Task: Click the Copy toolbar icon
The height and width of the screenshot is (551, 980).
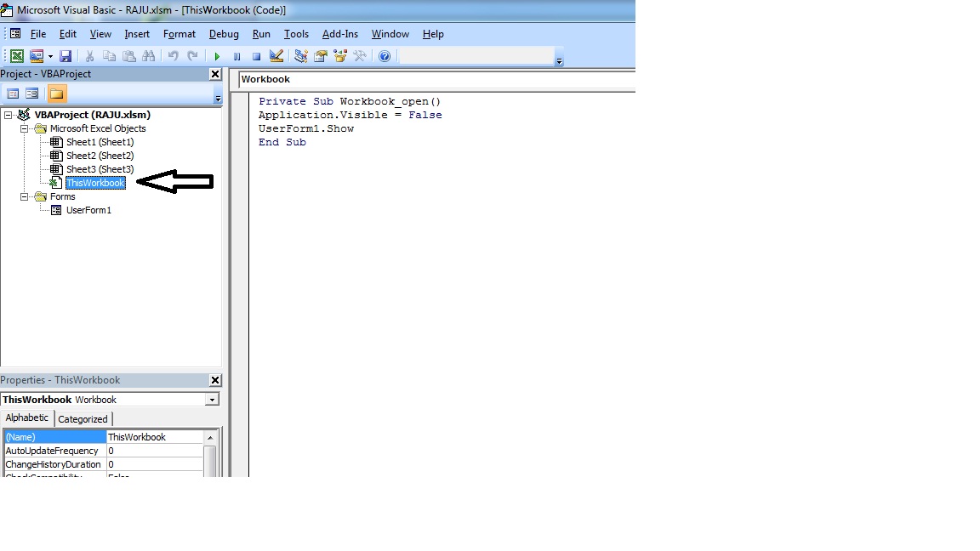Action: [109, 56]
